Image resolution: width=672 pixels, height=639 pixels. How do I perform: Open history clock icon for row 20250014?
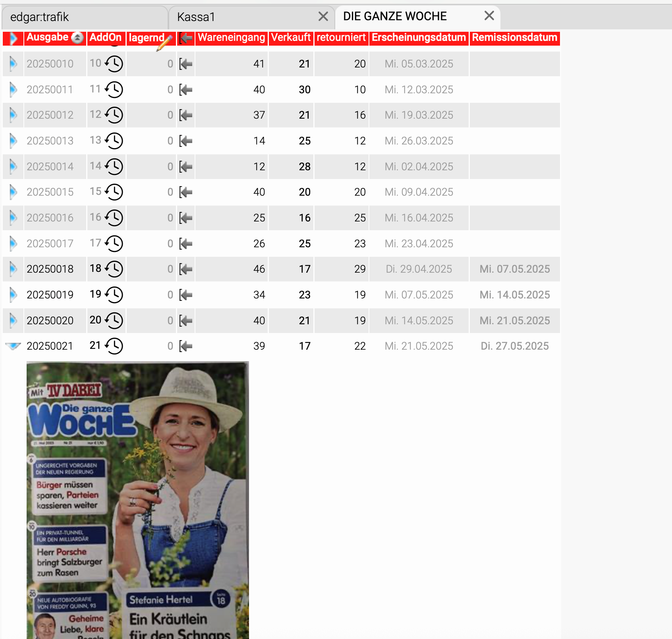pyautogui.click(x=114, y=167)
